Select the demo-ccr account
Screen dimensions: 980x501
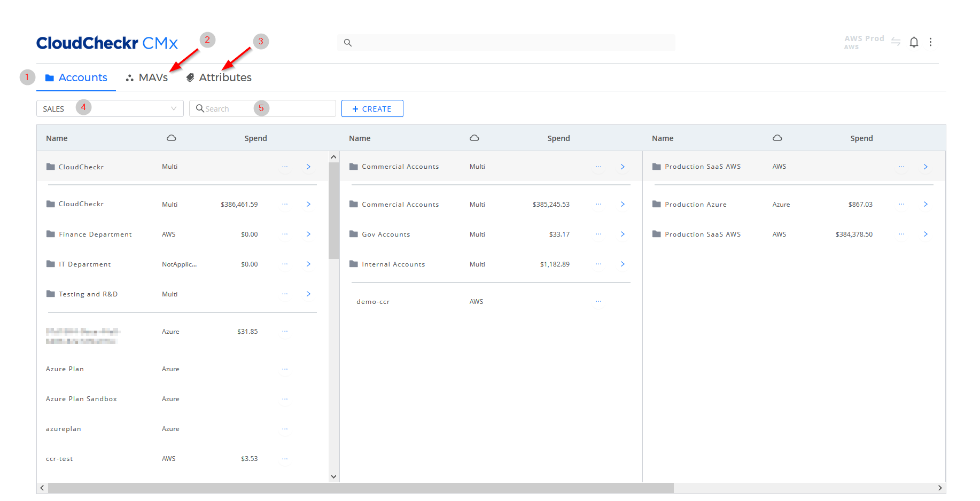coord(373,302)
